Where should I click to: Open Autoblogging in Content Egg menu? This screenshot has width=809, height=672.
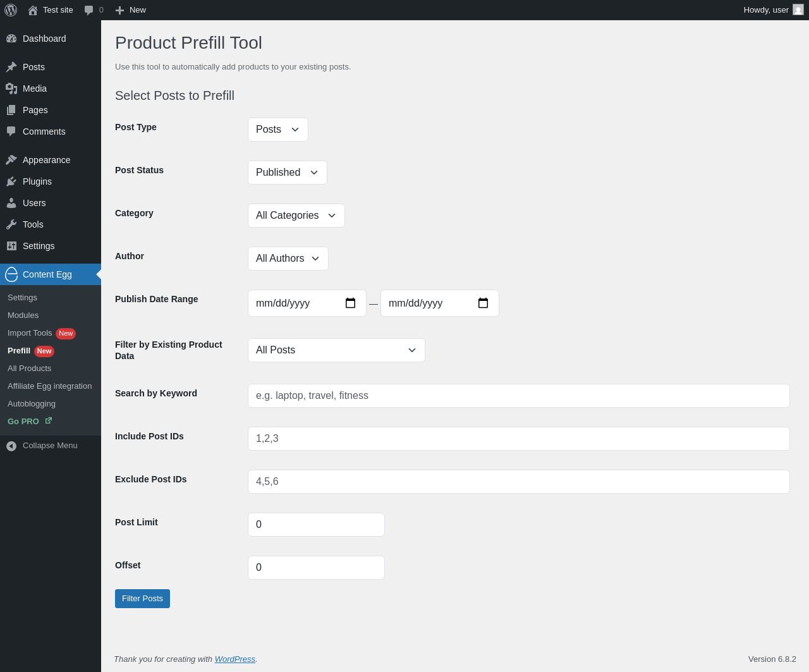[32, 404]
